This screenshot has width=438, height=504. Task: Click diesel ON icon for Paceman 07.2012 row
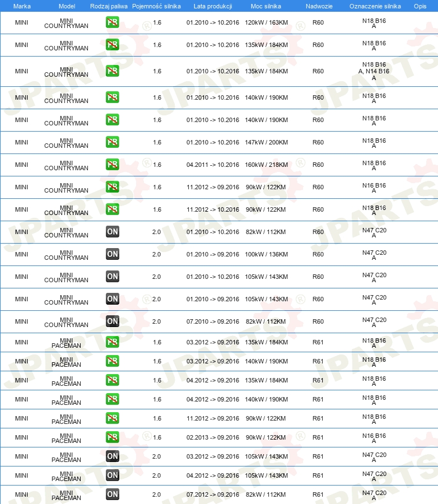pos(113,494)
